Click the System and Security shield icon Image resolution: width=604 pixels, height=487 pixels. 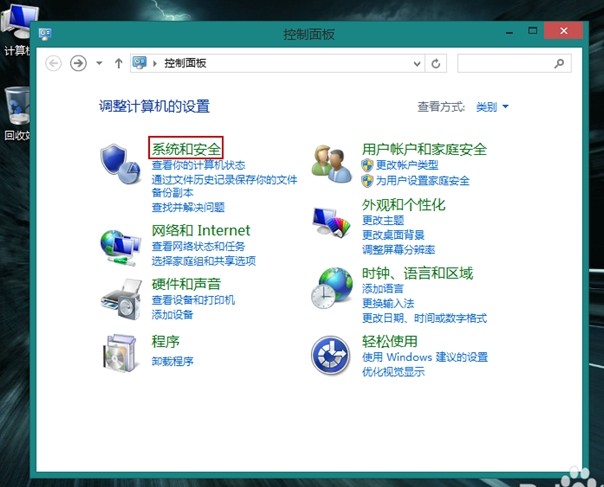pyautogui.click(x=120, y=164)
